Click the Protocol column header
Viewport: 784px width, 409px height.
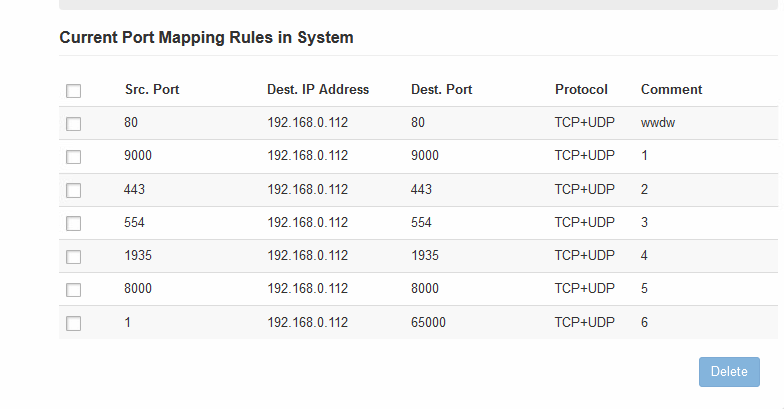click(x=581, y=90)
